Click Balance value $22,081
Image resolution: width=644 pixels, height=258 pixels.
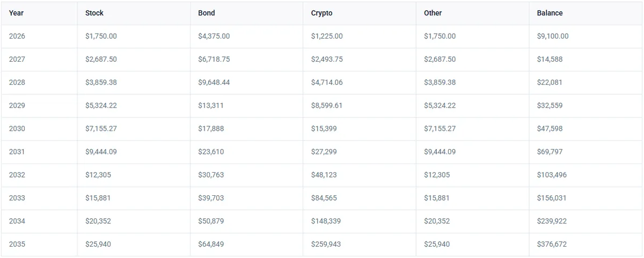(x=550, y=82)
